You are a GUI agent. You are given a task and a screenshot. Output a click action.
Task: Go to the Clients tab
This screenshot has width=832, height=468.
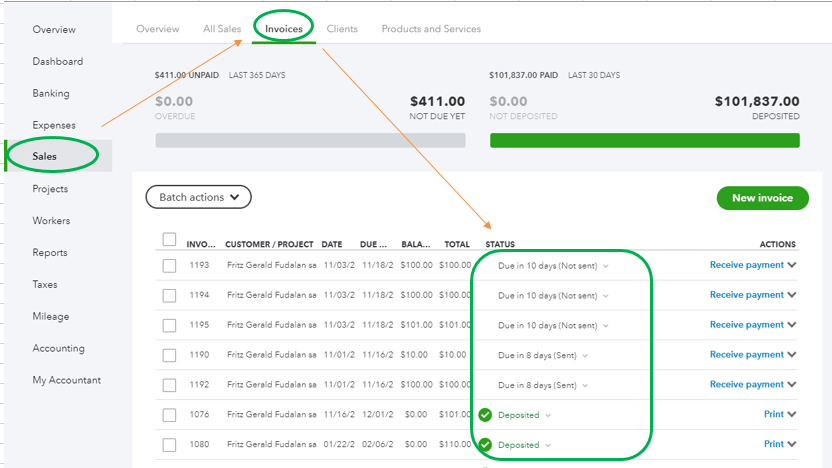pos(342,29)
